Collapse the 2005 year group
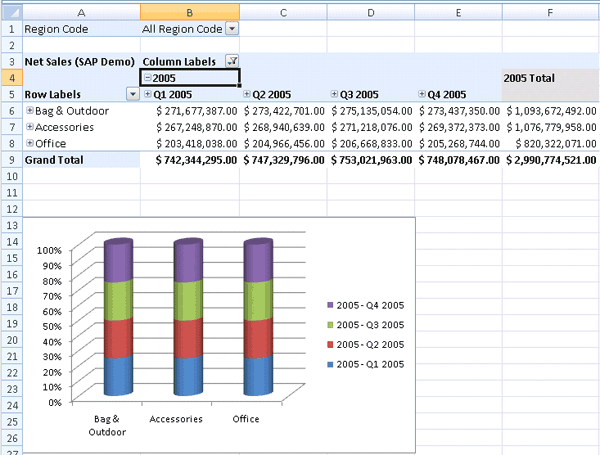This screenshot has width=600, height=455. click(x=148, y=78)
